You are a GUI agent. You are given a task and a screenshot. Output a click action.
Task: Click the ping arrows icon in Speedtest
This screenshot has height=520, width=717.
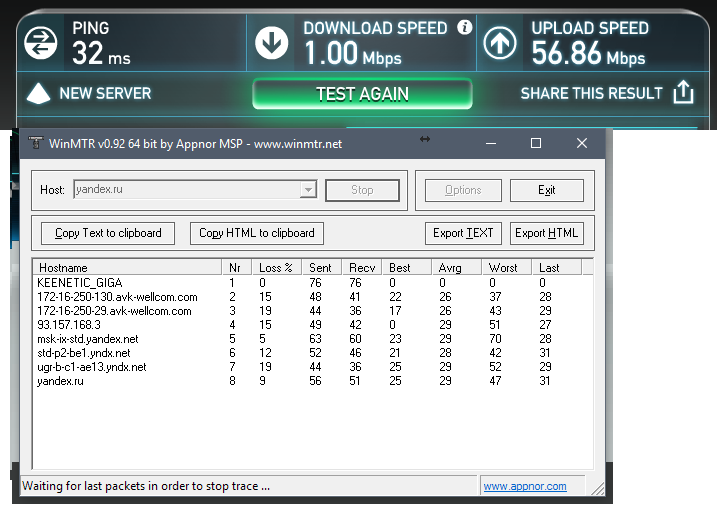41,43
